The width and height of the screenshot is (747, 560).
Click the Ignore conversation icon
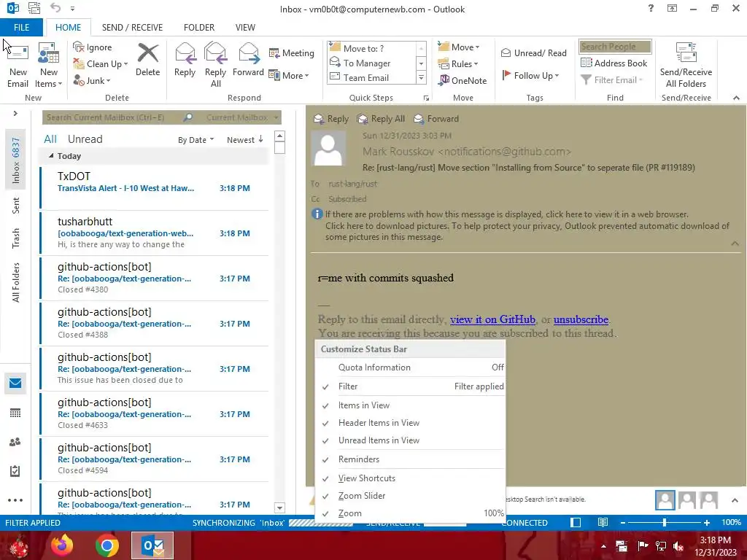pos(79,47)
